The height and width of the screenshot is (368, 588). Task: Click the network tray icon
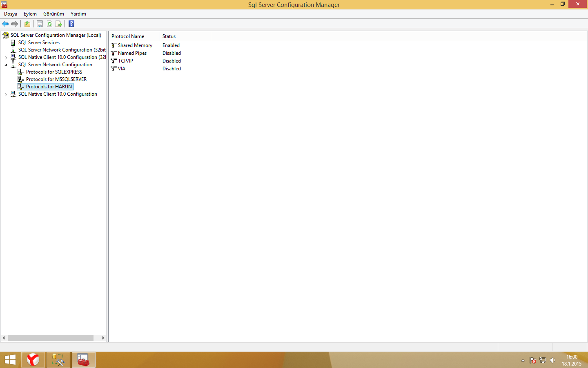tap(543, 360)
